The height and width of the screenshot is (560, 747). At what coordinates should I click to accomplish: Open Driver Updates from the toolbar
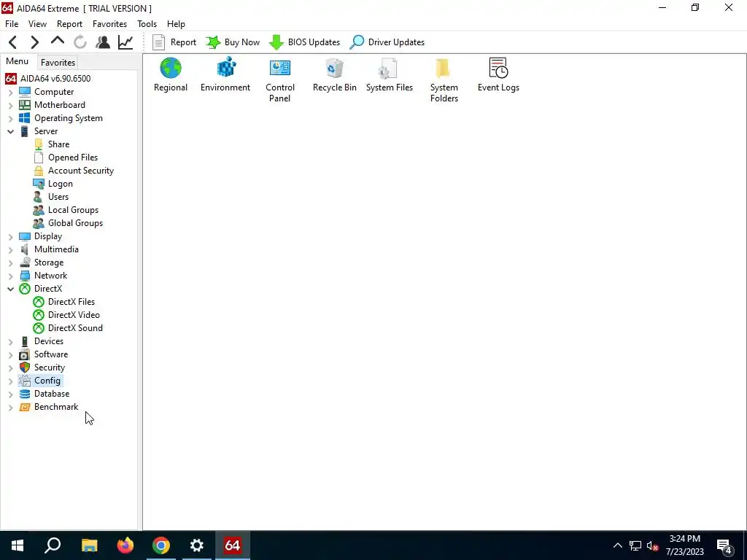(387, 42)
